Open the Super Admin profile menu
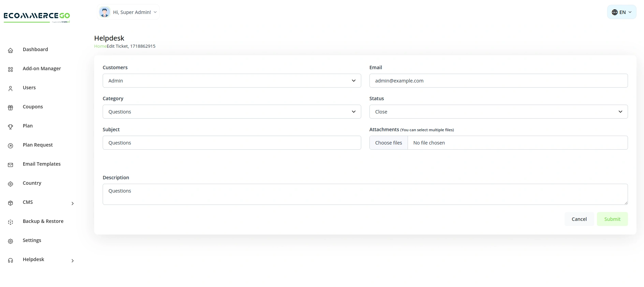644x287 pixels. (x=128, y=12)
